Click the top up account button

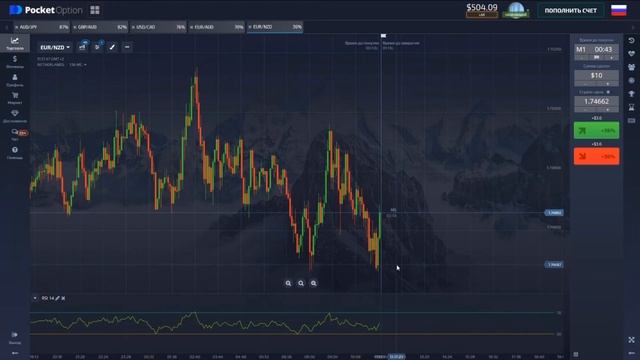pos(571,11)
